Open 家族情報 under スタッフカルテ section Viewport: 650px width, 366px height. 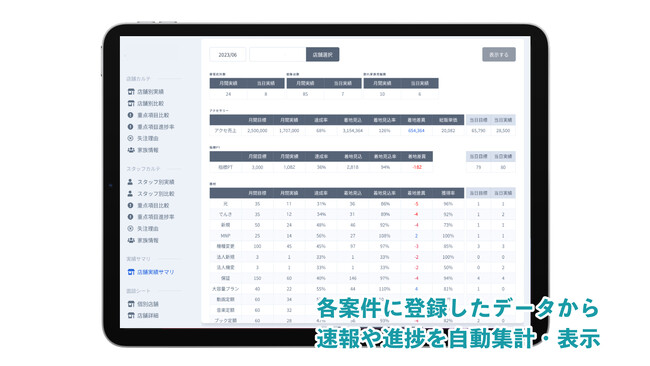(148, 240)
